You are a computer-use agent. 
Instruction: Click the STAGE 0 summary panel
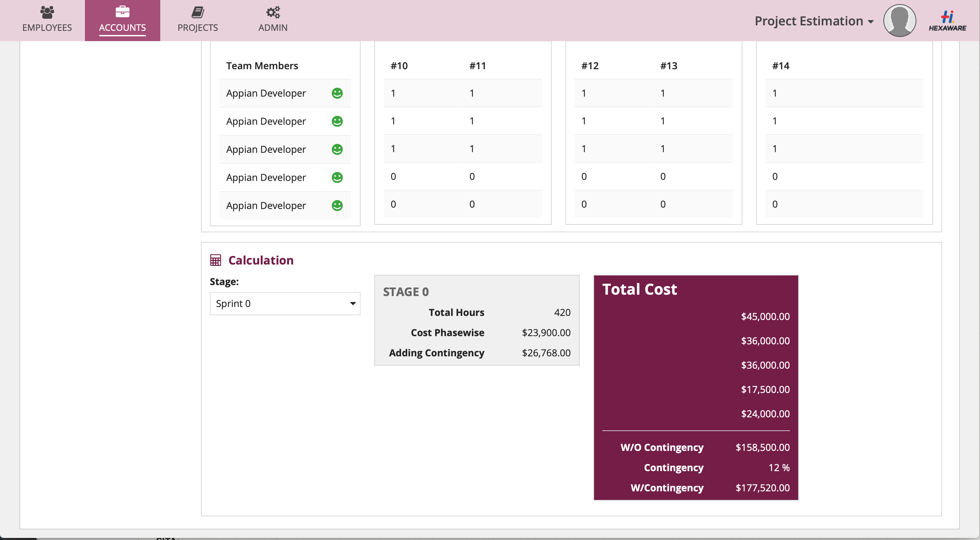click(x=476, y=320)
